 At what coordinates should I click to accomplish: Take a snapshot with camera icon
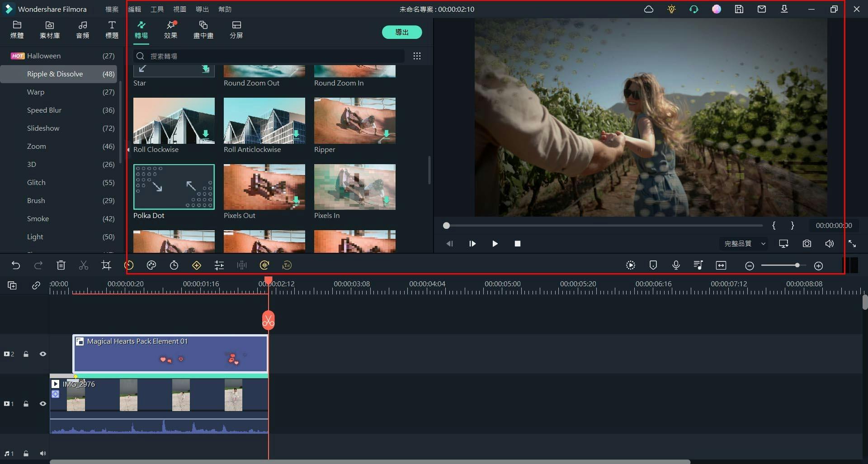click(807, 244)
